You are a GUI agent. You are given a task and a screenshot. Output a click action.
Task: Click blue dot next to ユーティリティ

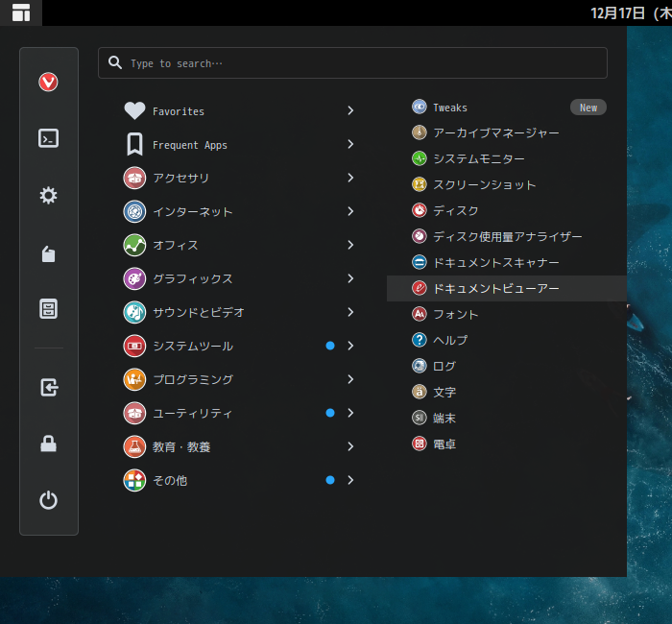pos(330,413)
